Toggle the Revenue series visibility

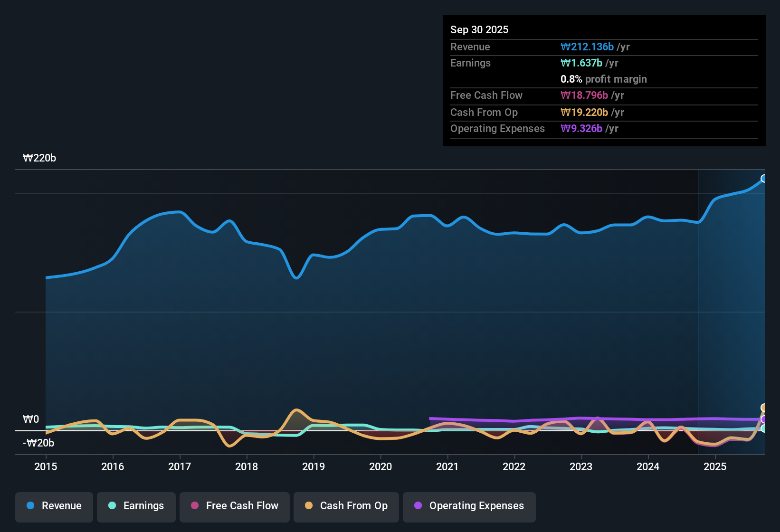(x=54, y=506)
